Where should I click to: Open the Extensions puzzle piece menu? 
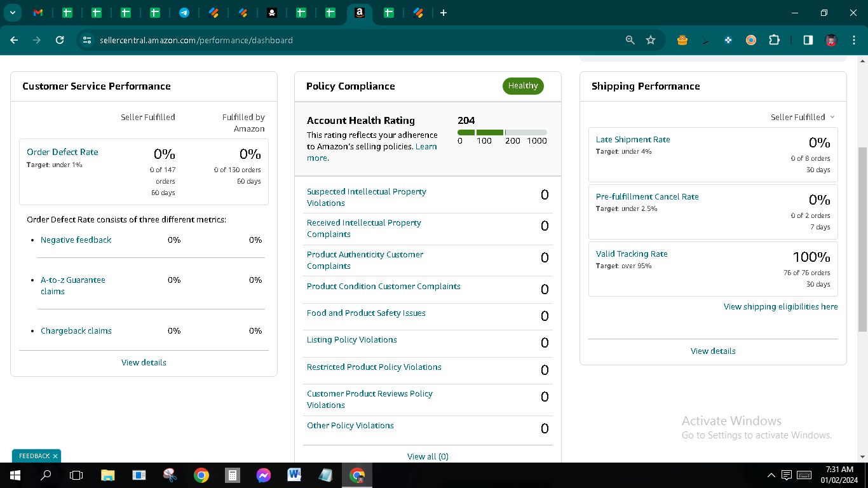tap(774, 40)
